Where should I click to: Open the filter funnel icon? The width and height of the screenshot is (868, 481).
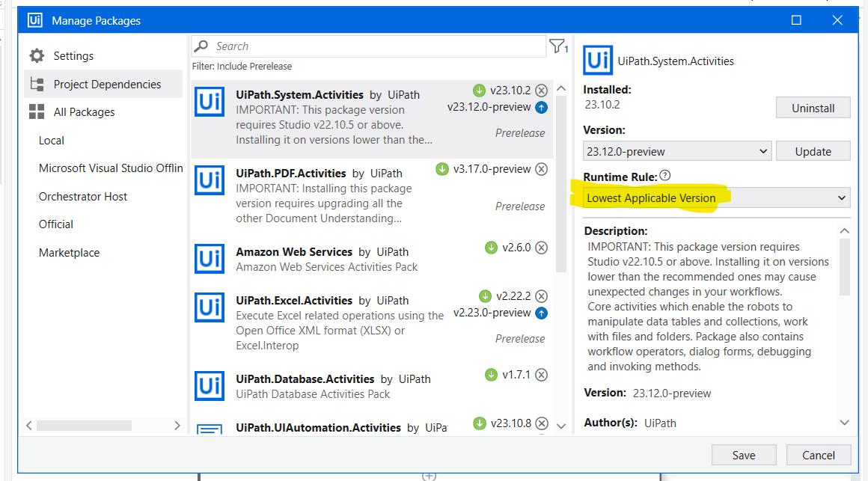(558, 46)
